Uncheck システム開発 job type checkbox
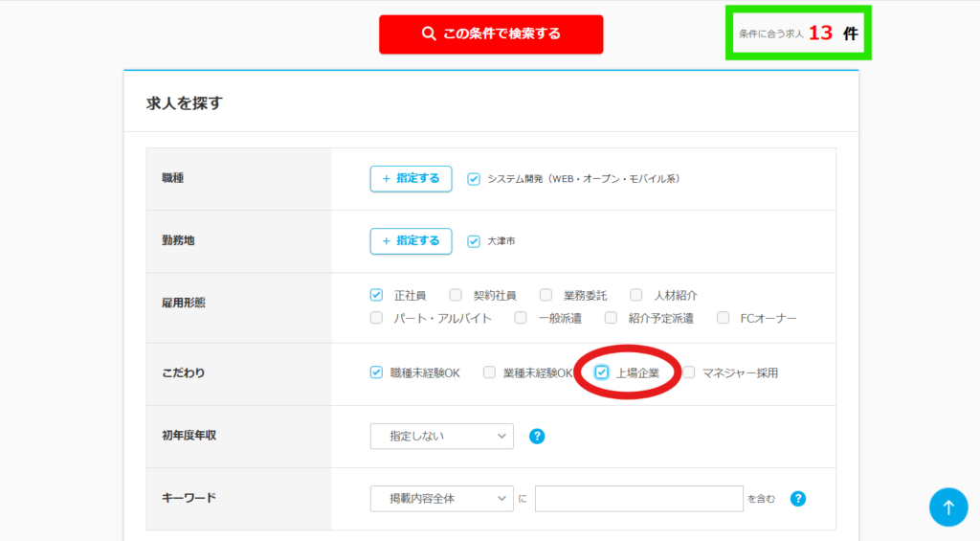This screenshot has width=980, height=541. [x=474, y=179]
